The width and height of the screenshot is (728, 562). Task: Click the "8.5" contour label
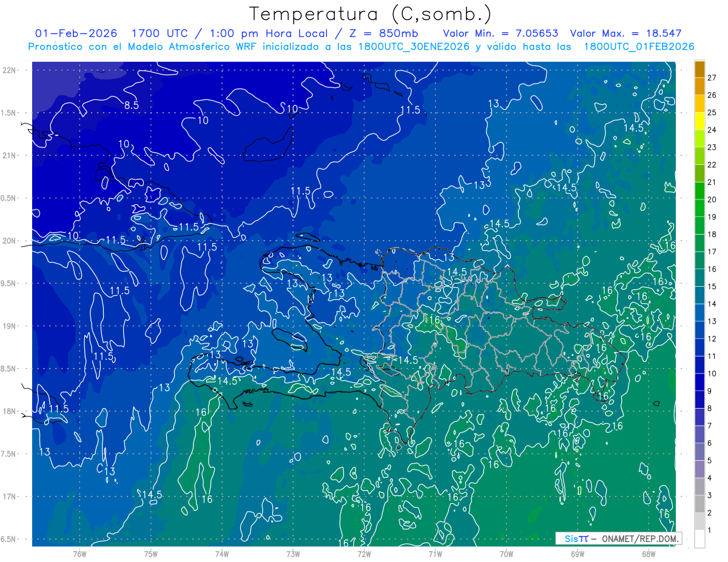[x=132, y=105]
